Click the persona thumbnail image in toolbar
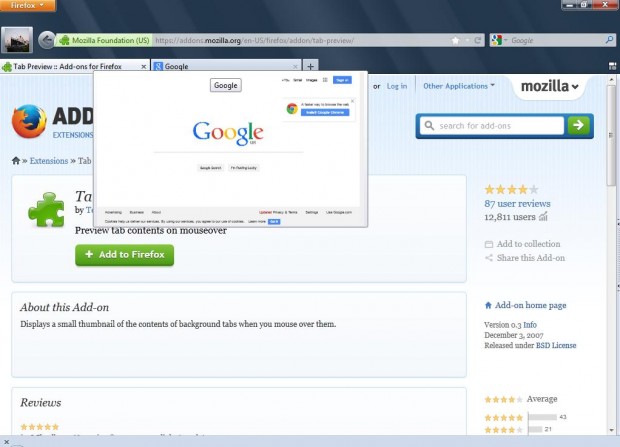Screen dimensions: 620x447 click(17, 40)
